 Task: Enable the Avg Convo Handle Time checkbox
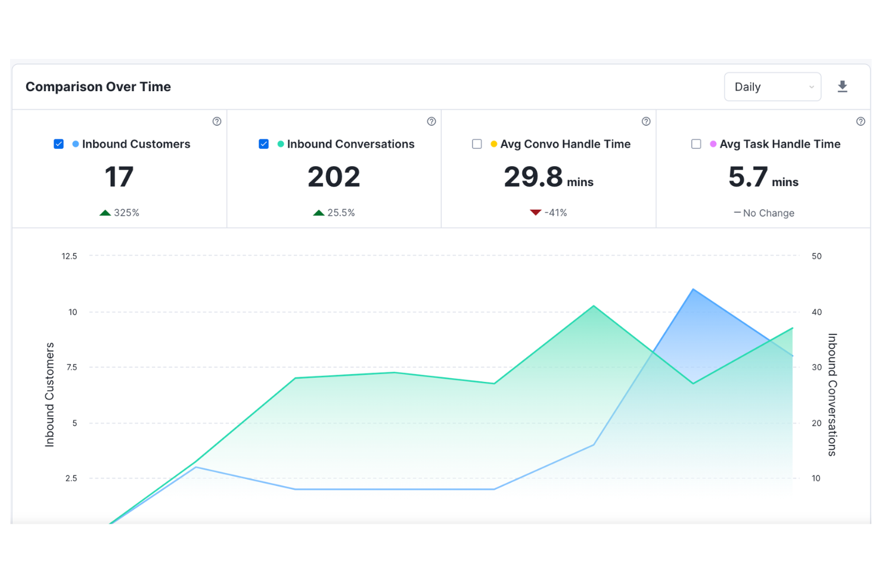(477, 144)
